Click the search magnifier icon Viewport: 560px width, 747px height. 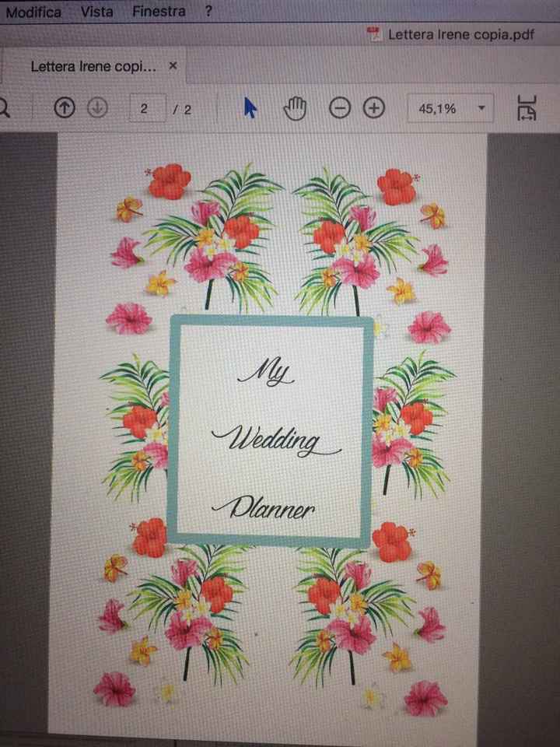coord(5,108)
